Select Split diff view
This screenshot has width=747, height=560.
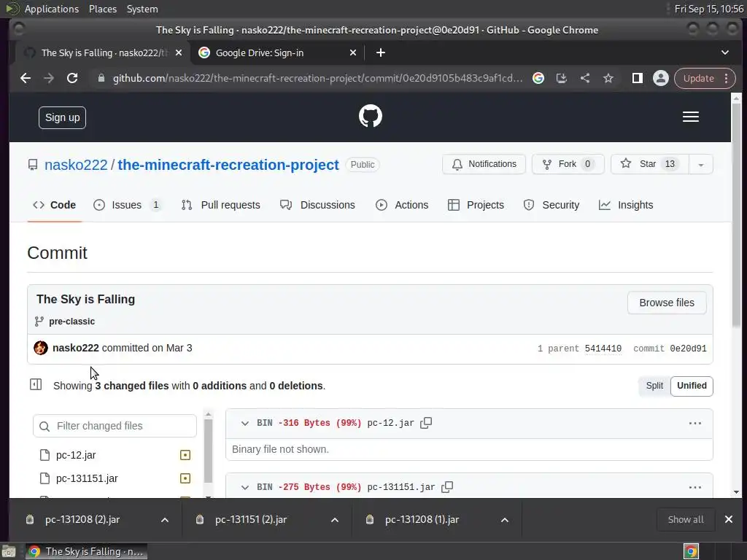pos(654,386)
